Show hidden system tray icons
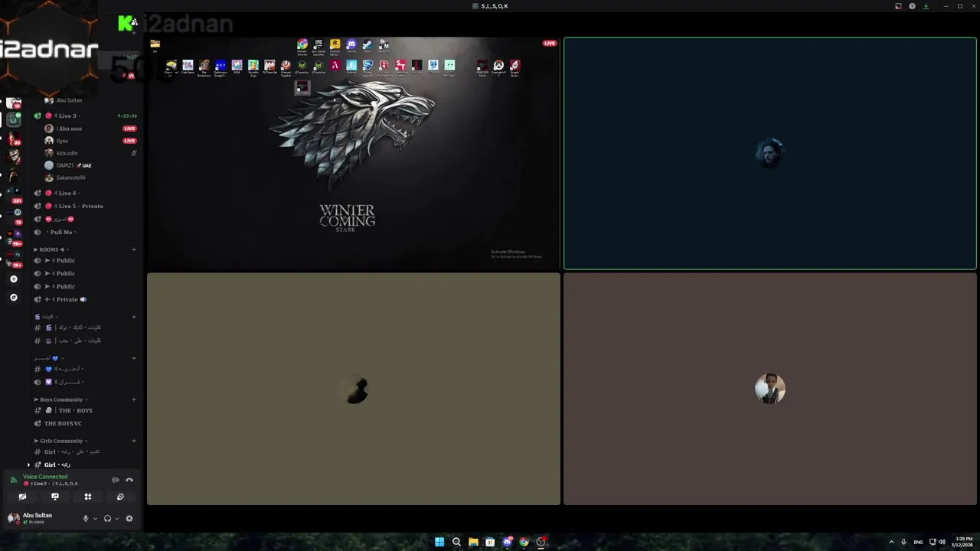The height and width of the screenshot is (551, 980). [x=891, y=542]
